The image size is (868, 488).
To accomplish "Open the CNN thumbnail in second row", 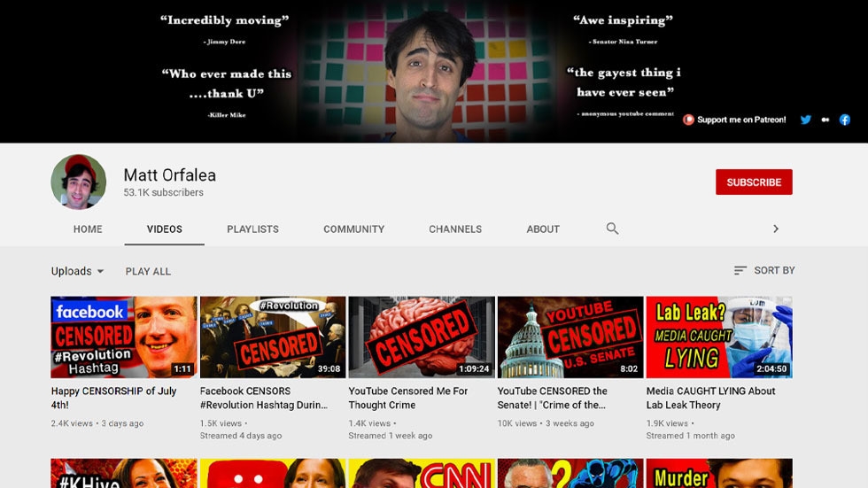I will [422, 473].
